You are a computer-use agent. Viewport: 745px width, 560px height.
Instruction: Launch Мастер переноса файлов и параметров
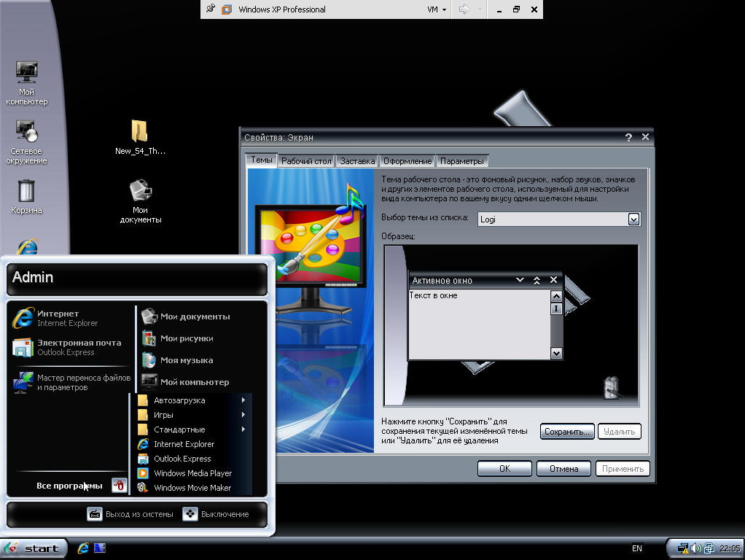click(71, 382)
